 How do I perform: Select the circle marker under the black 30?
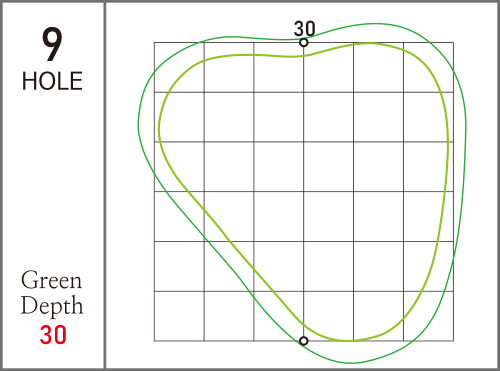coord(304,43)
